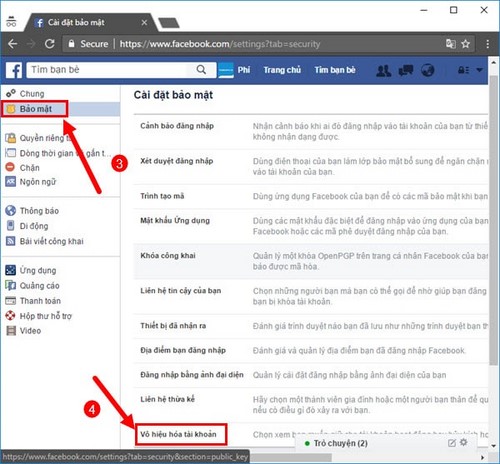Click the page vertical scrollbar
Image resolution: width=500 pixels, height=464 pixels.
(493, 220)
